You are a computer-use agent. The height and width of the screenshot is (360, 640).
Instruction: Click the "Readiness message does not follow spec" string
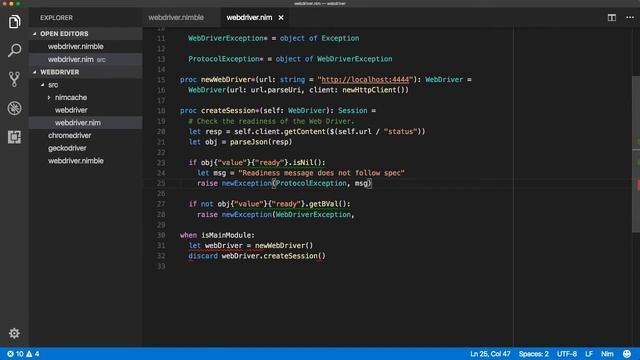(x=321, y=173)
